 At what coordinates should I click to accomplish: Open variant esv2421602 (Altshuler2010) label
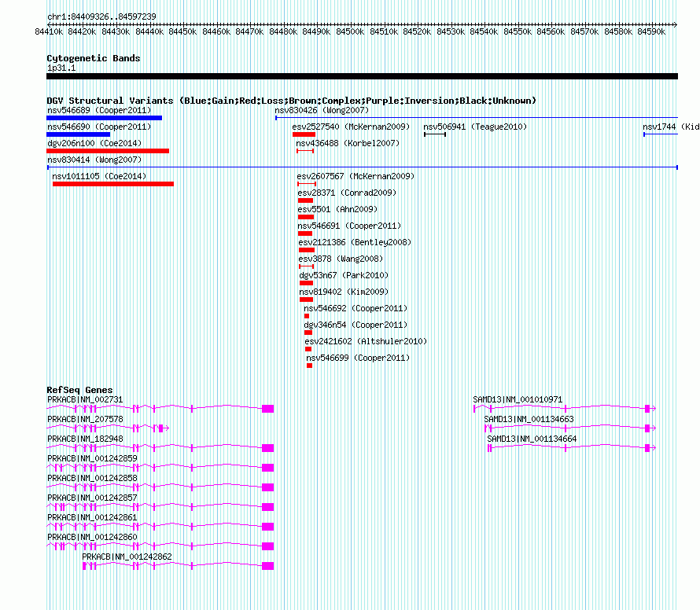366,341
